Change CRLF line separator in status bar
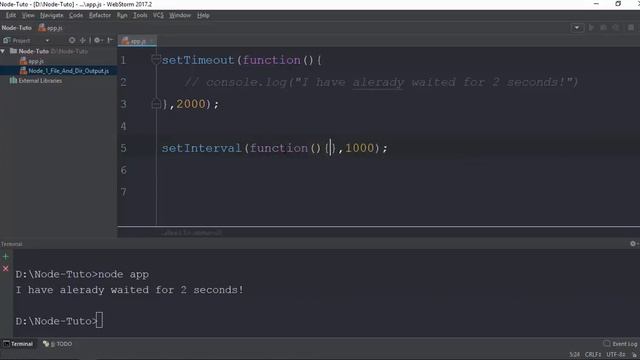Image resolution: width=640 pixels, height=360 pixels. pyautogui.click(x=593, y=355)
